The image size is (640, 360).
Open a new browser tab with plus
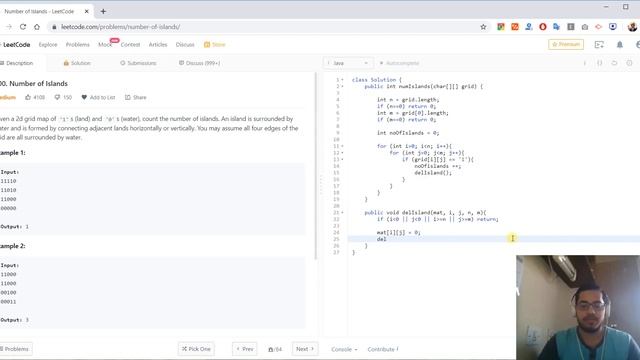coord(103,11)
